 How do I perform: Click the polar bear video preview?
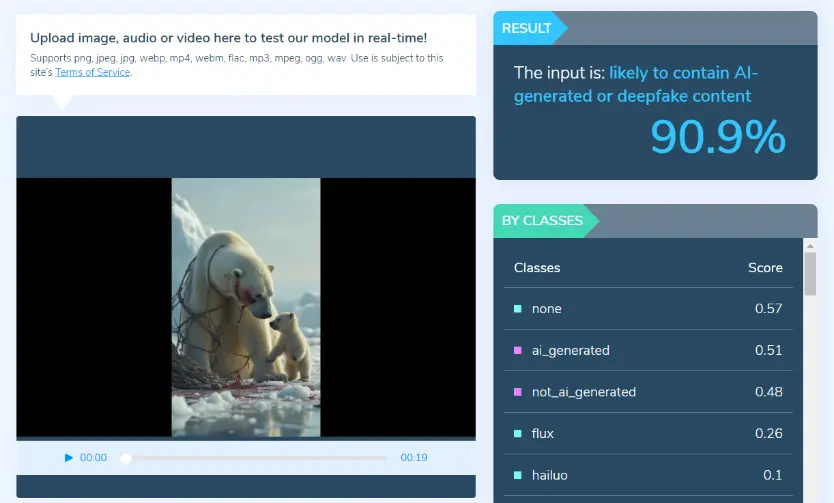coord(246,307)
